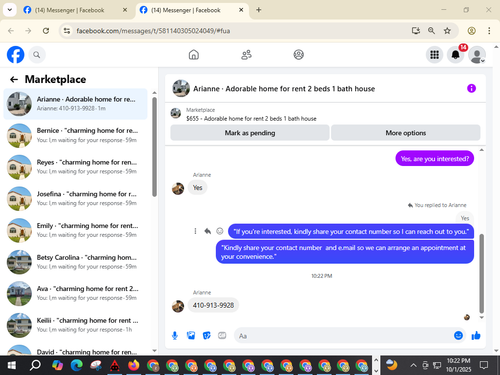
Task: Launch Firefox from taskbar
Action: [134, 365]
